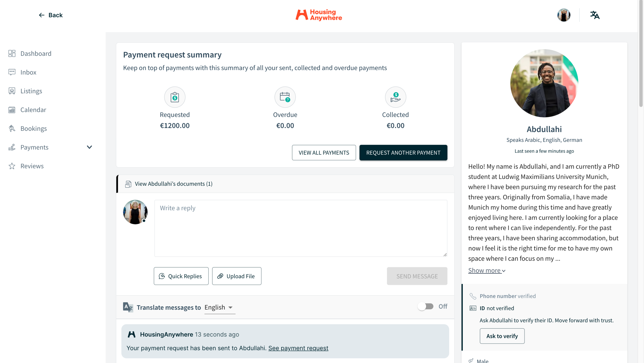Click the Bookings key icon
This screenshot has height=363, width=644.
tap(12, 128)
